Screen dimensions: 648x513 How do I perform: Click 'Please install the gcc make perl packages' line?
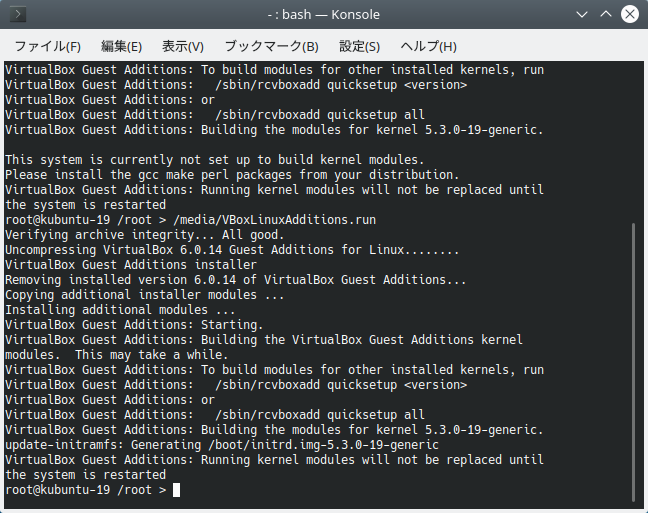click(232, 175)
